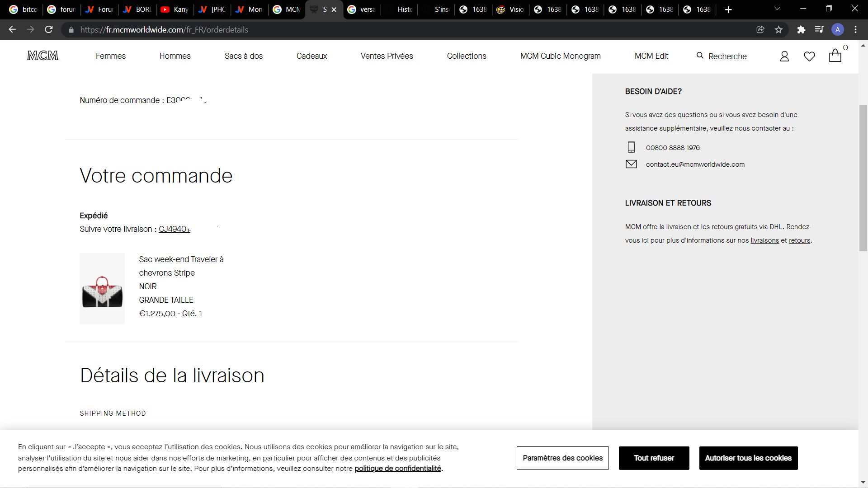Click the scrollbar down arrow
The height and width of the screenshot is (488, 868).
coord(863,483)
